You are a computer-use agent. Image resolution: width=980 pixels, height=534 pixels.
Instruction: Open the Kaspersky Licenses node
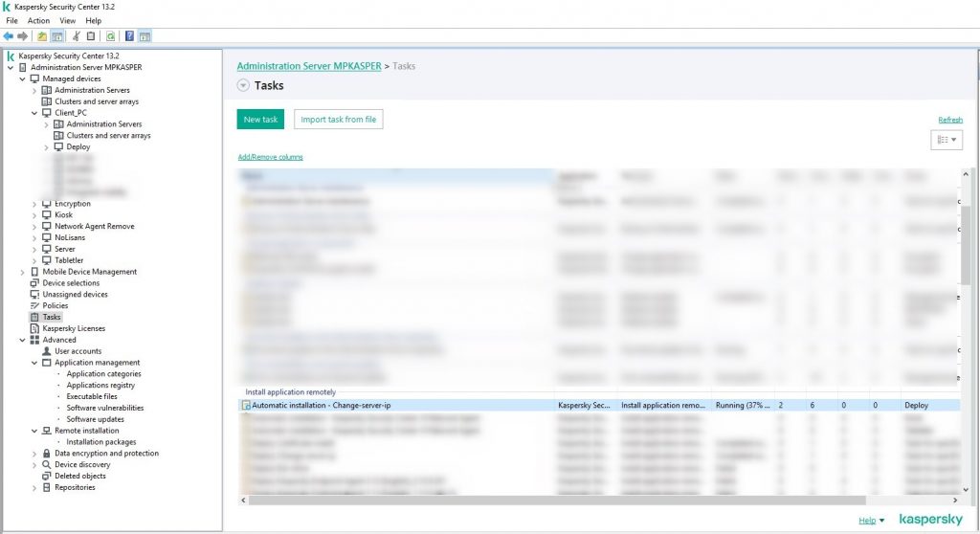74,328
